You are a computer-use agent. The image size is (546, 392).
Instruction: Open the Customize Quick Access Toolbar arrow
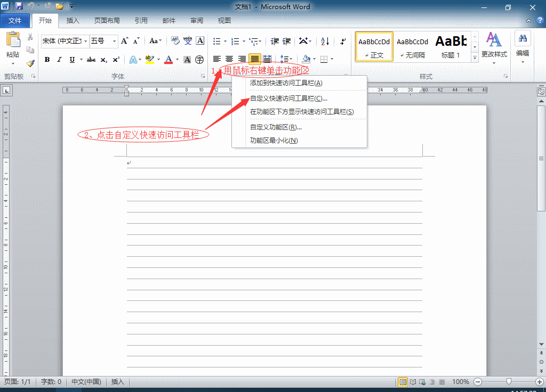(x=72, y=6)
